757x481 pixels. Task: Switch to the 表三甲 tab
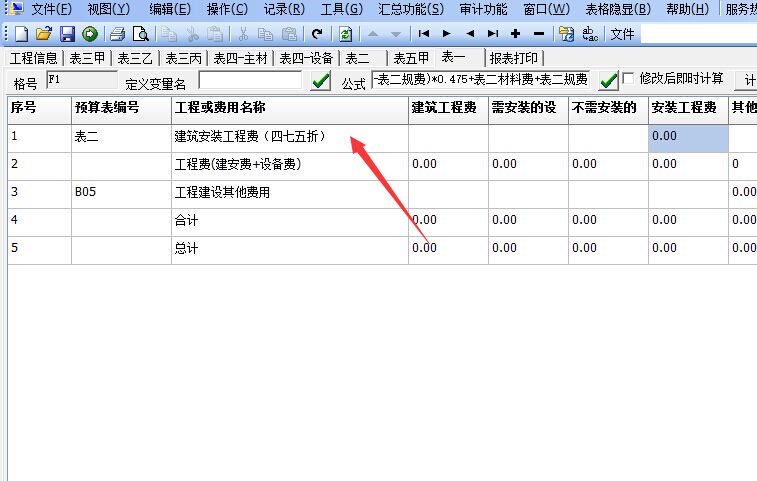click(87, 58)
